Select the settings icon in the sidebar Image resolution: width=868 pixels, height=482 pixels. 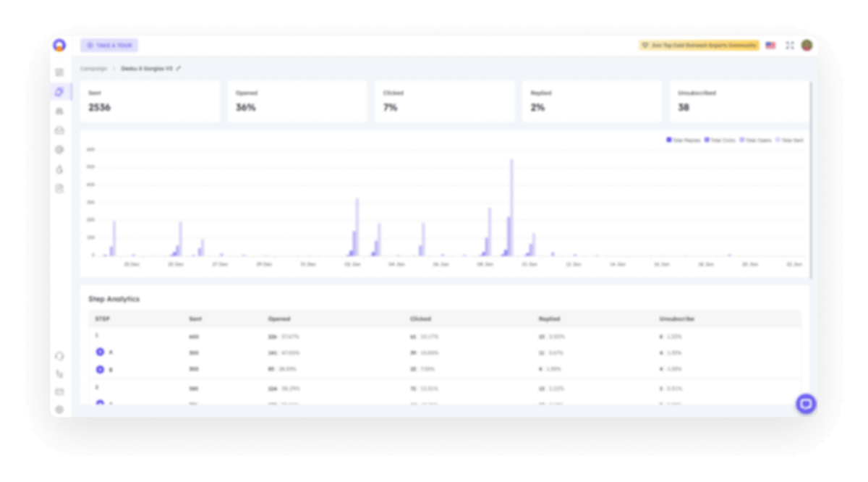pos(61,151)
